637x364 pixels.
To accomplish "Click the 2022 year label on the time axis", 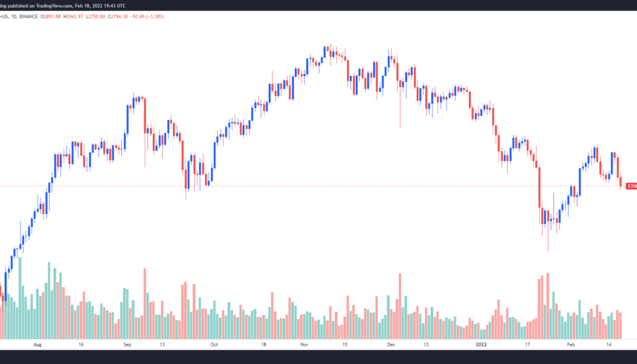I will 481,345.
